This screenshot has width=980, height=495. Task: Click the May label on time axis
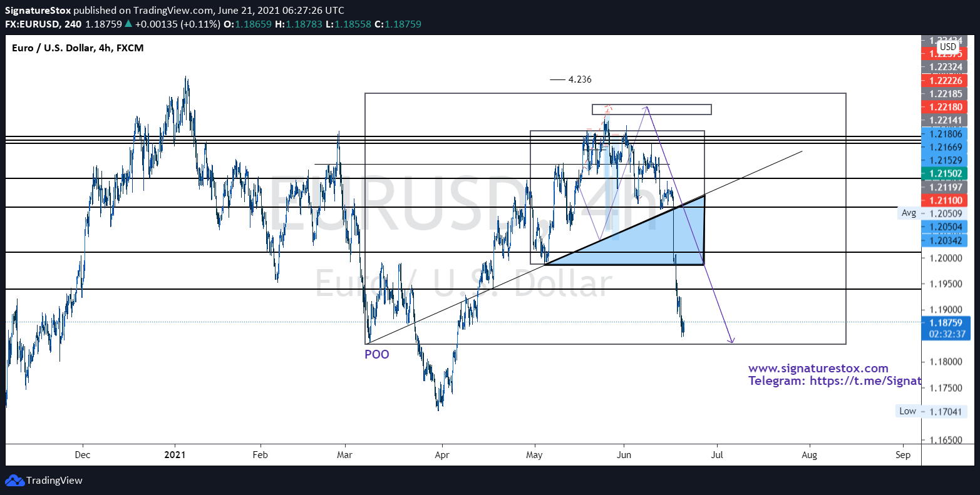[x=534, y=455]
